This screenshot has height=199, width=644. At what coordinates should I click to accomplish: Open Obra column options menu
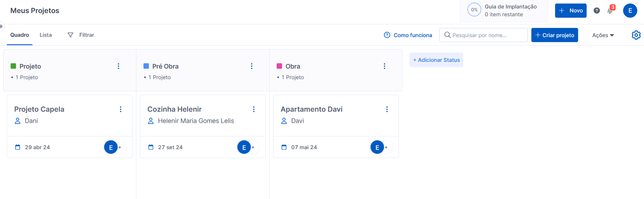tap(384, 66)
